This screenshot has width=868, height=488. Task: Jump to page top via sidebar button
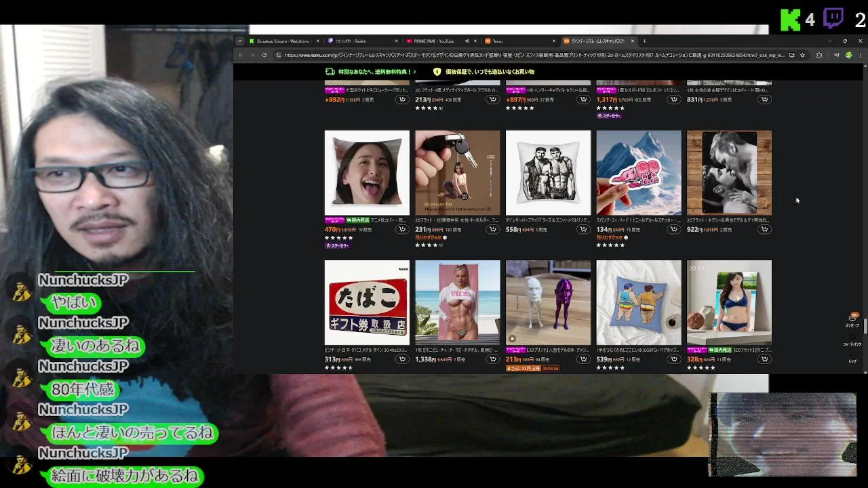tap(852, 358)
